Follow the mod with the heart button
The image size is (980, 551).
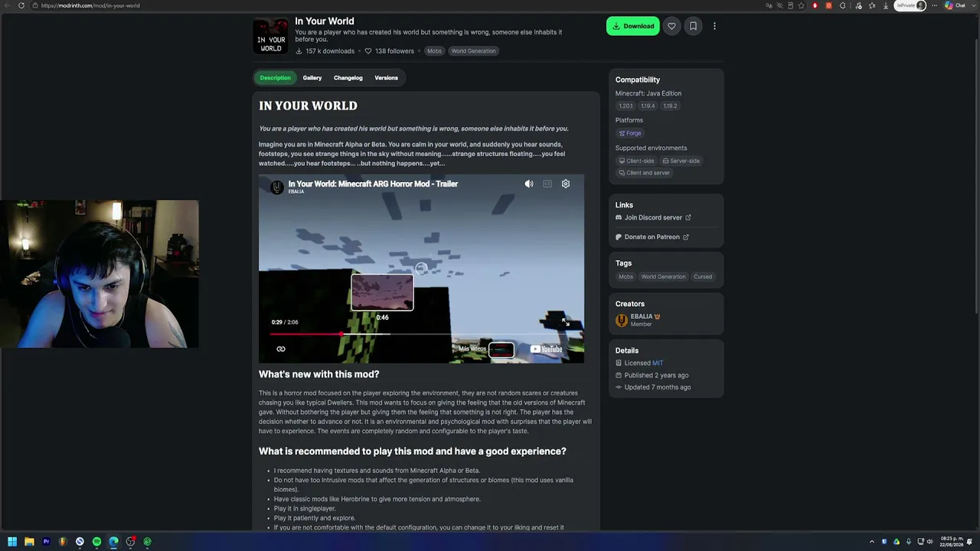(671, 26)
